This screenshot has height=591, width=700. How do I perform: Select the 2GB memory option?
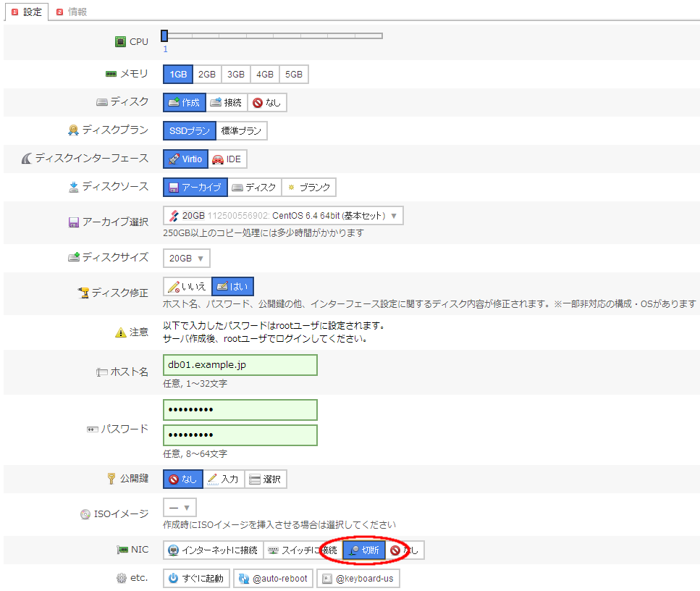(207, 75)
